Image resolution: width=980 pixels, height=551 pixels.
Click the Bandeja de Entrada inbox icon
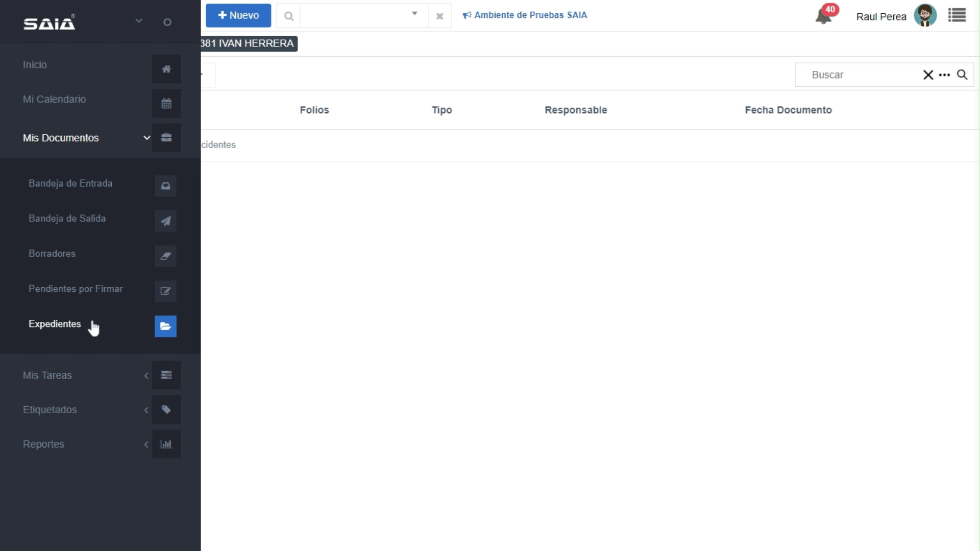click(165, 186)
